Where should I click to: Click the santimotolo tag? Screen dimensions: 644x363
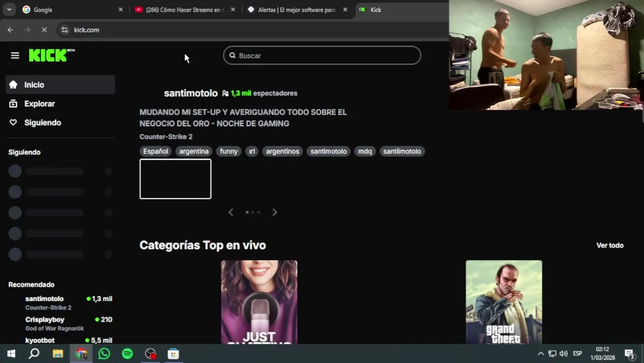329,151
